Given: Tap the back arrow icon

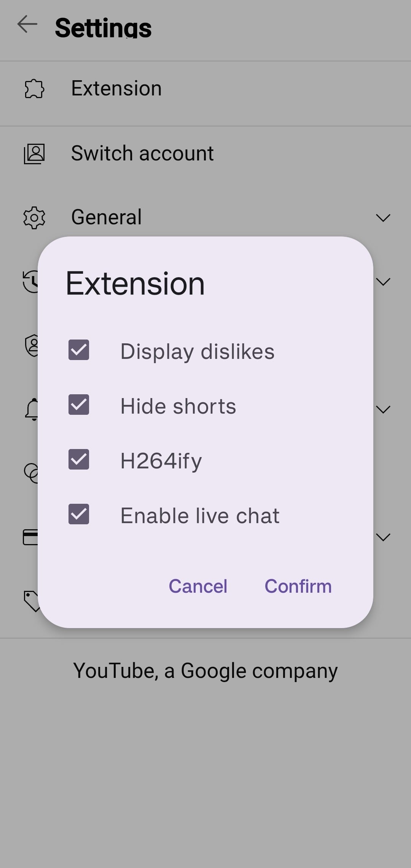Looking at the screenshot, I should click(27, 24).
